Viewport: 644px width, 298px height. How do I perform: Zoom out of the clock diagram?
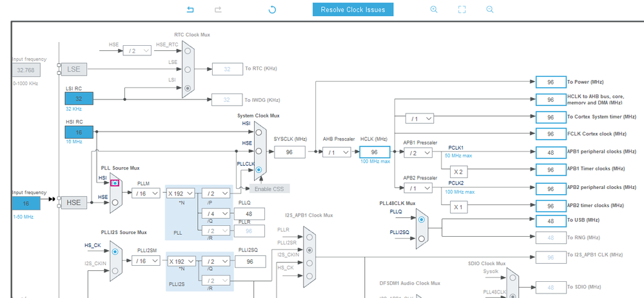tap(489, 10)
